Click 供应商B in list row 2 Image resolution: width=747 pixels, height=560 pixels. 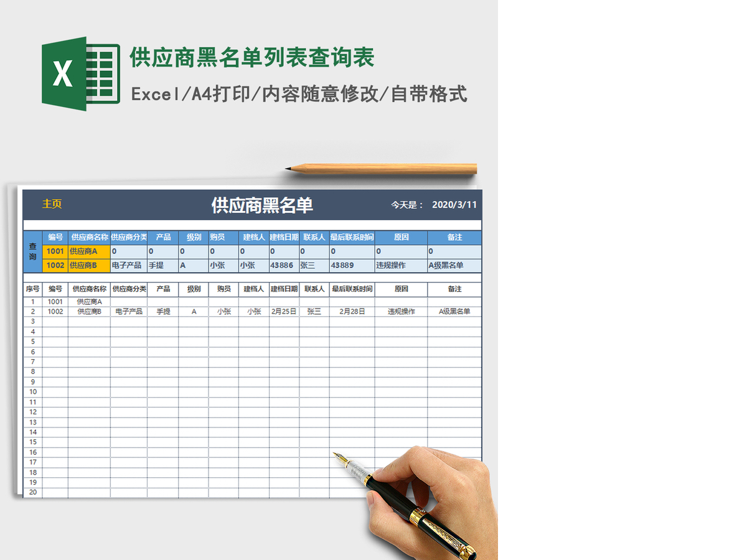coord(89,311)
